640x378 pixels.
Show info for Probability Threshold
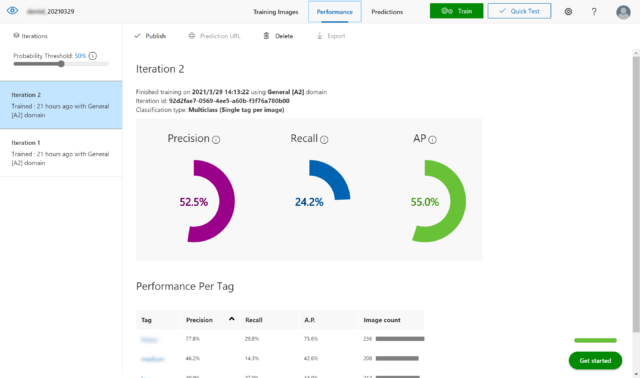click(93, 56)
